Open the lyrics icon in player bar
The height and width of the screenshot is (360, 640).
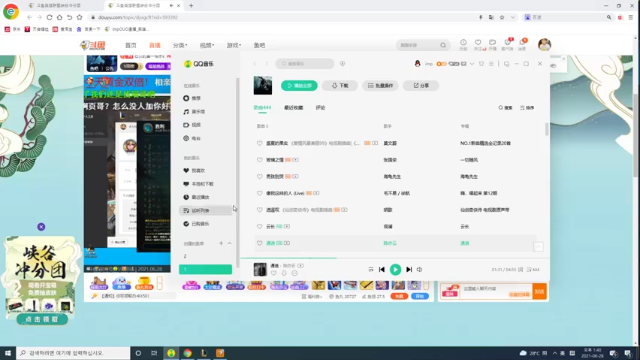[x=520, y=270]
